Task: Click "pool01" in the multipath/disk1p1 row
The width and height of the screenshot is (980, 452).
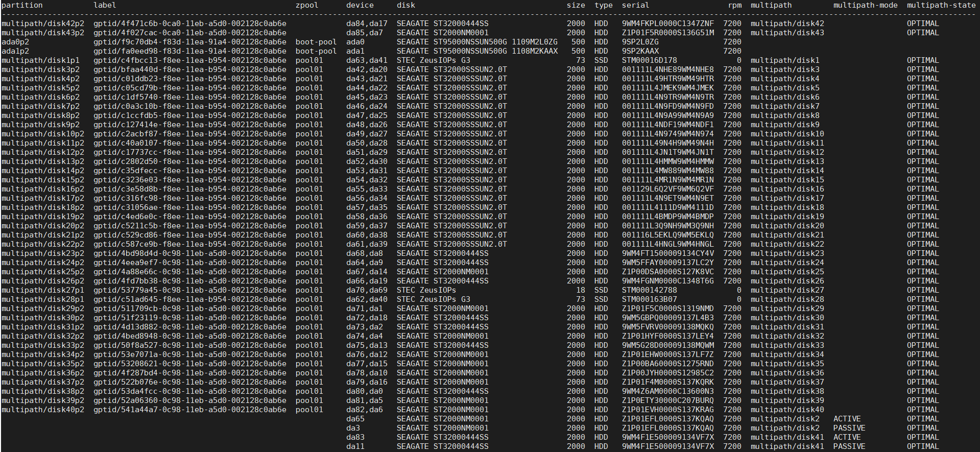Action: 309,60
